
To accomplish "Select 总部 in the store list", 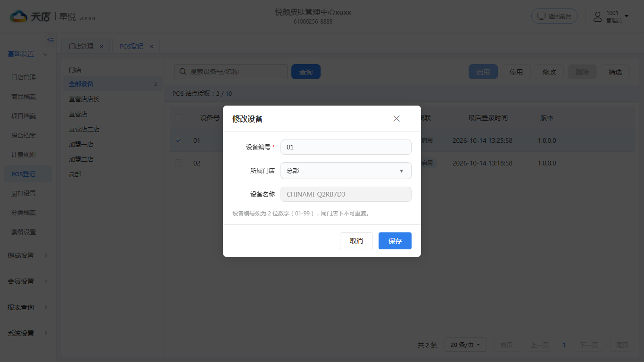I will tap(113, 174).
